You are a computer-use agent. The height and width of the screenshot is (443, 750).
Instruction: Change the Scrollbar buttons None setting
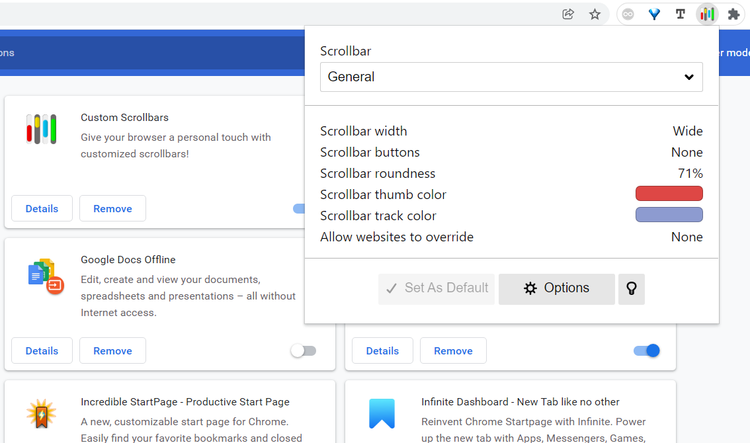(x=686, y=152)
